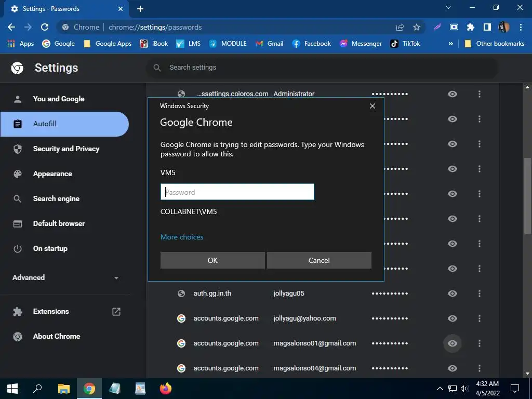The width and height of the screenshot is (532, 399).
Task: Reveal the magsalonso01@gmail.com password
Action: click(x=453, y=343)
